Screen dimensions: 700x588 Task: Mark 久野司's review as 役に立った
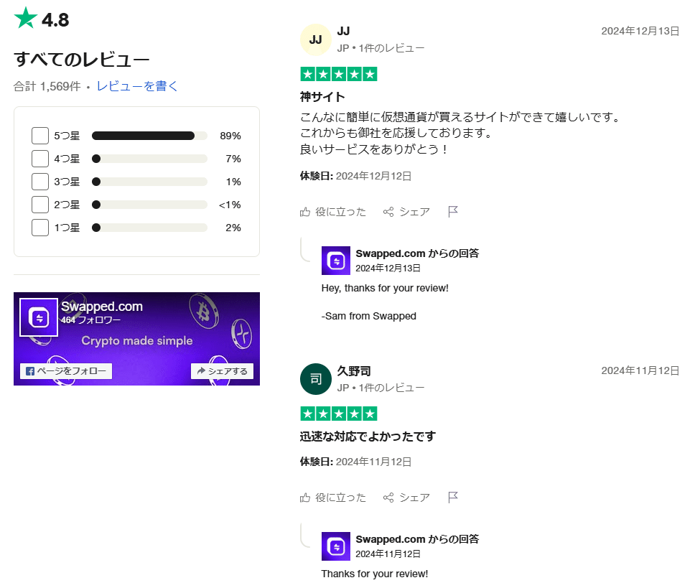click(x=341, y=497)
